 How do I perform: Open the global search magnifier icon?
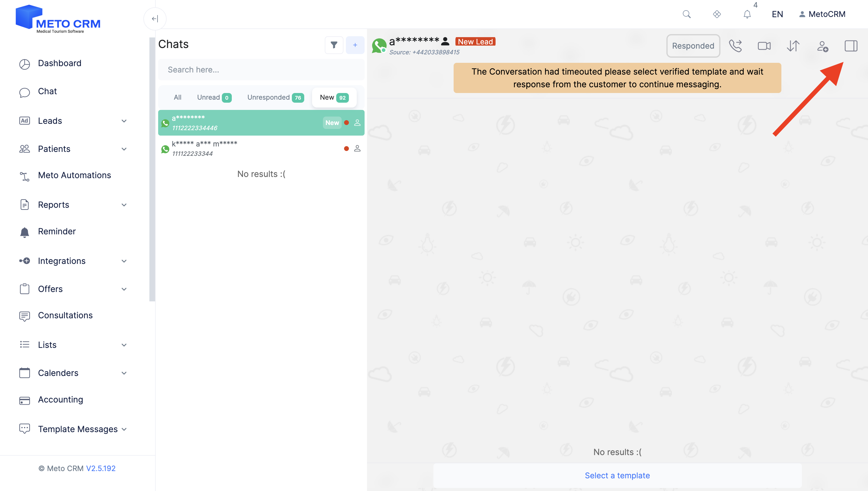pos(686,14)
